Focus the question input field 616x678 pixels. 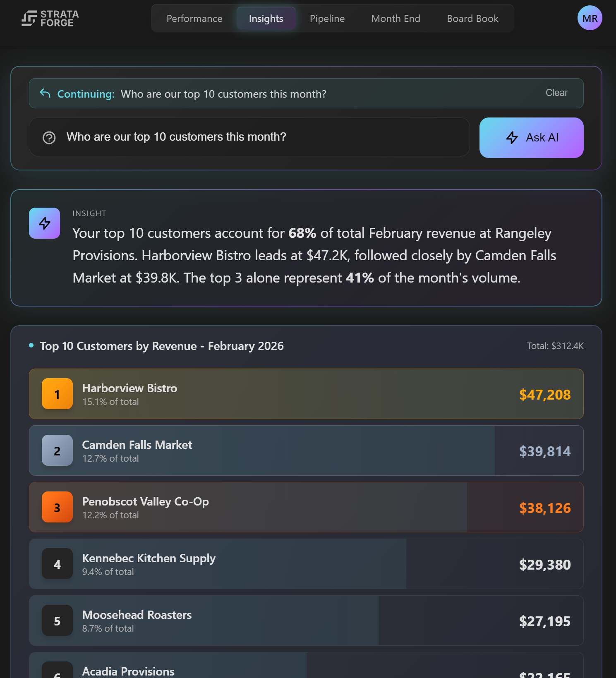pos(265,137)
